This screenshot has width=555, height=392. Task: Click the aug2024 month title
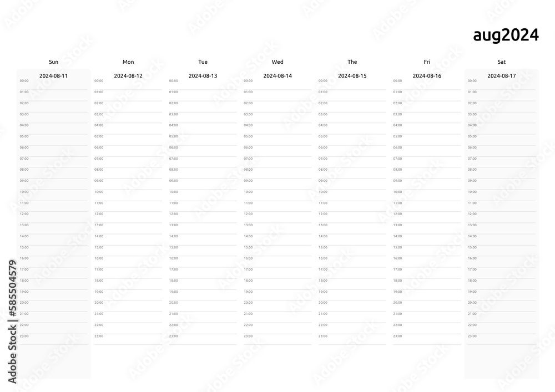[506, 35]
